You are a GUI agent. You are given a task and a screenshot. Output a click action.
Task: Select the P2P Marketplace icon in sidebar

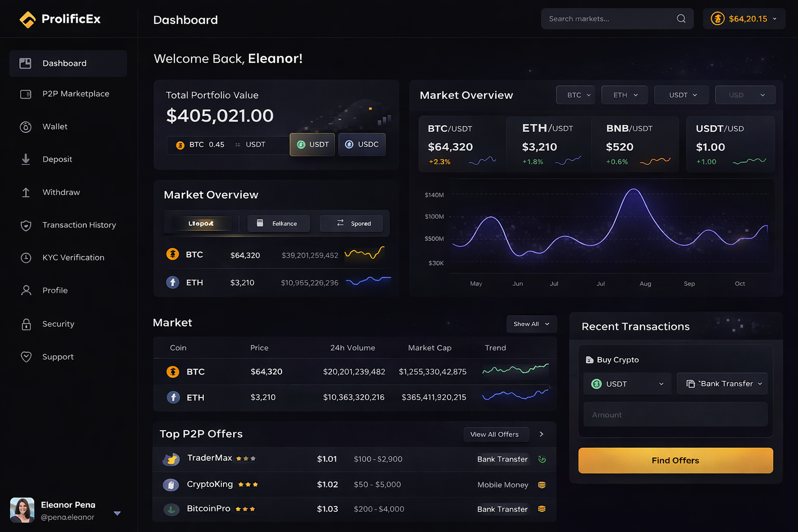click(26, 94)
